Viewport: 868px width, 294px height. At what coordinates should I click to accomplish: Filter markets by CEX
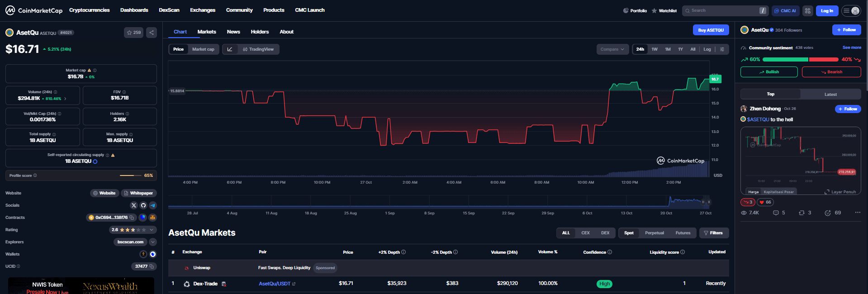[x=585, y=233]
